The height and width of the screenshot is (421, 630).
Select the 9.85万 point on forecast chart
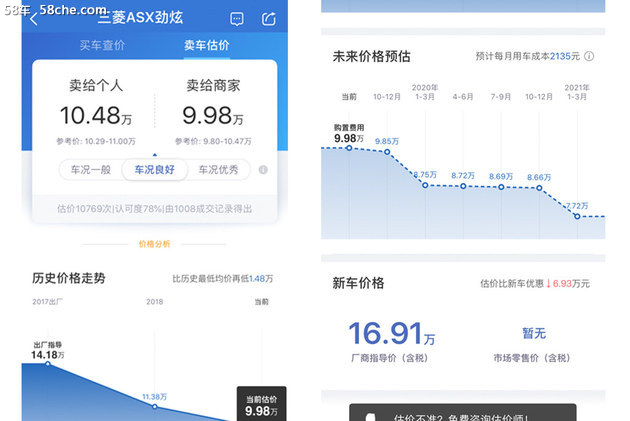pyautogui.click(x=387, y=152)
